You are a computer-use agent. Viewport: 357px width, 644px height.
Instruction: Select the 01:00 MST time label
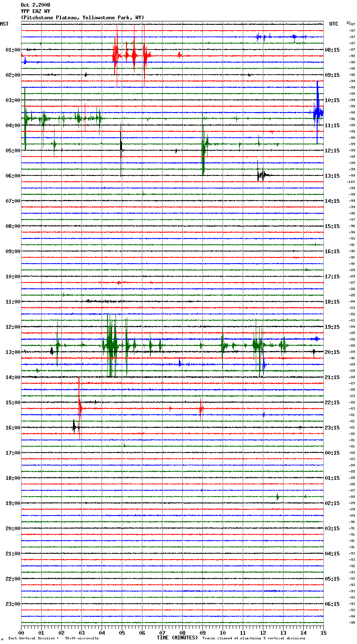click(13, 50)
